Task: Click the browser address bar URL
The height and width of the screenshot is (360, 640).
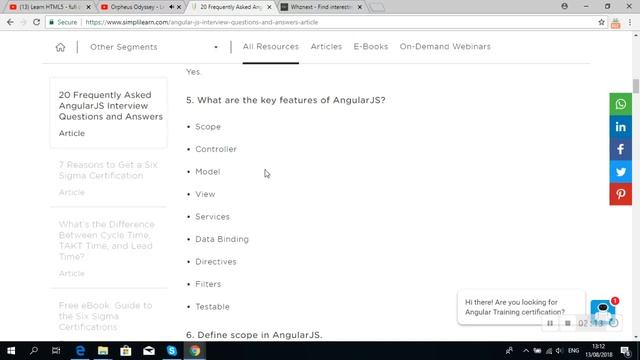Action: 202,22
